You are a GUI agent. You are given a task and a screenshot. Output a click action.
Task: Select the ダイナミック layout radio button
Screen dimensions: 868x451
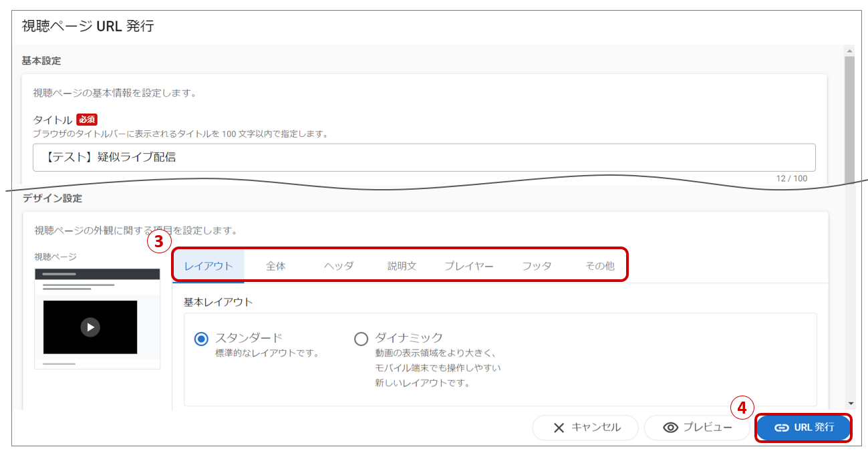coord(361,339)
